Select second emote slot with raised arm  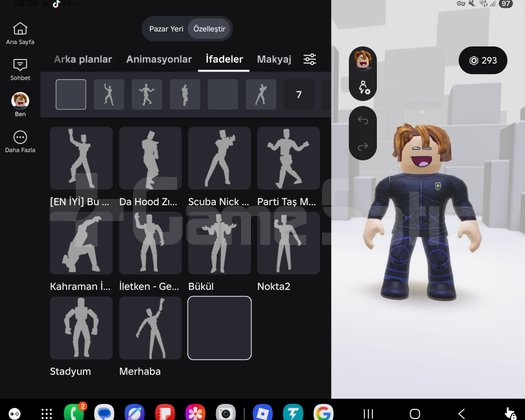click(109, 94)
